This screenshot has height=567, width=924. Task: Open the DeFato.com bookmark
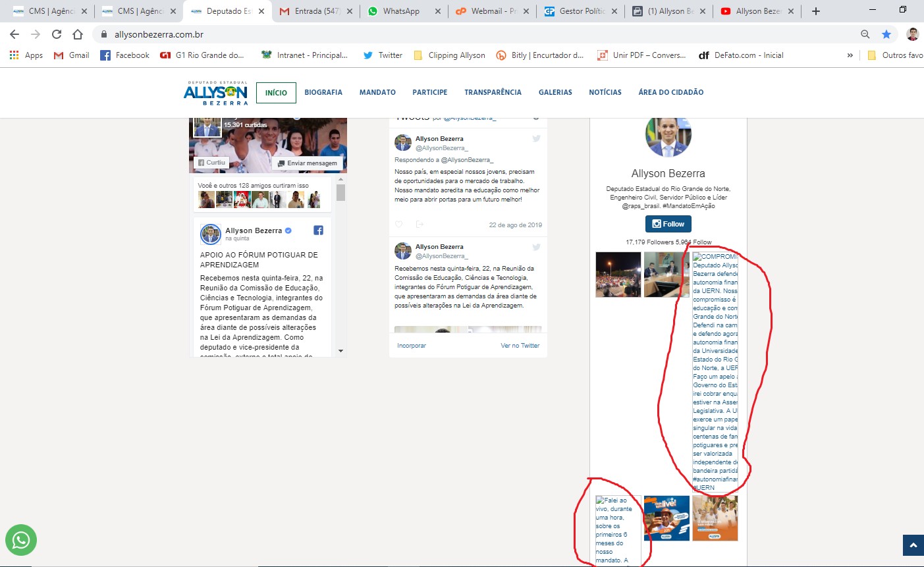741,55
